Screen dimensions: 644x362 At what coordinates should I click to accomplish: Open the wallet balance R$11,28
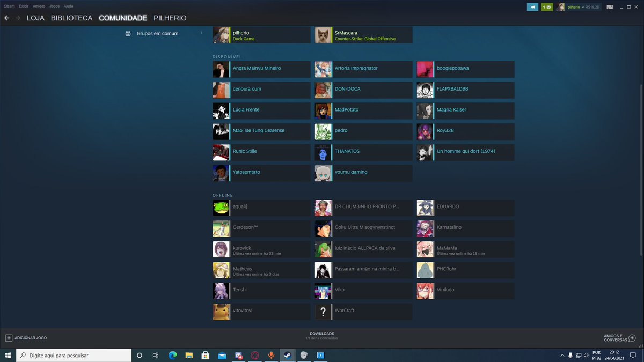click(x=593, y=7)
